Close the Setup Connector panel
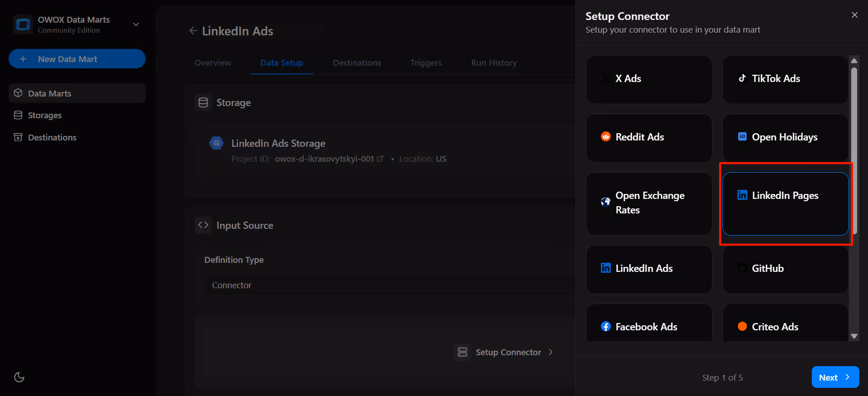The width and height of the screenshot is (868, 396). click(855, 15)
